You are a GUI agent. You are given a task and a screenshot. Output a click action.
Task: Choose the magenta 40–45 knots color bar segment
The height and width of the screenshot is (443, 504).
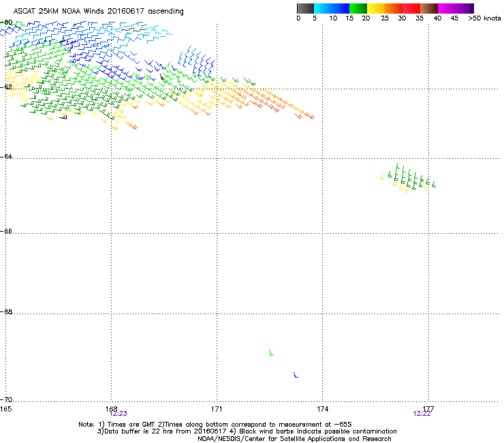(447, 8)
